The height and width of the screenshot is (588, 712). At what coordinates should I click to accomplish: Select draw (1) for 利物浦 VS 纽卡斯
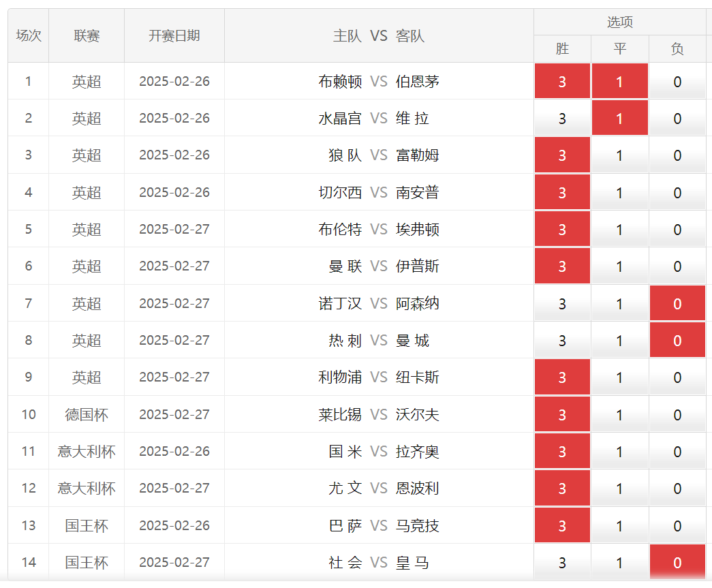620,377
